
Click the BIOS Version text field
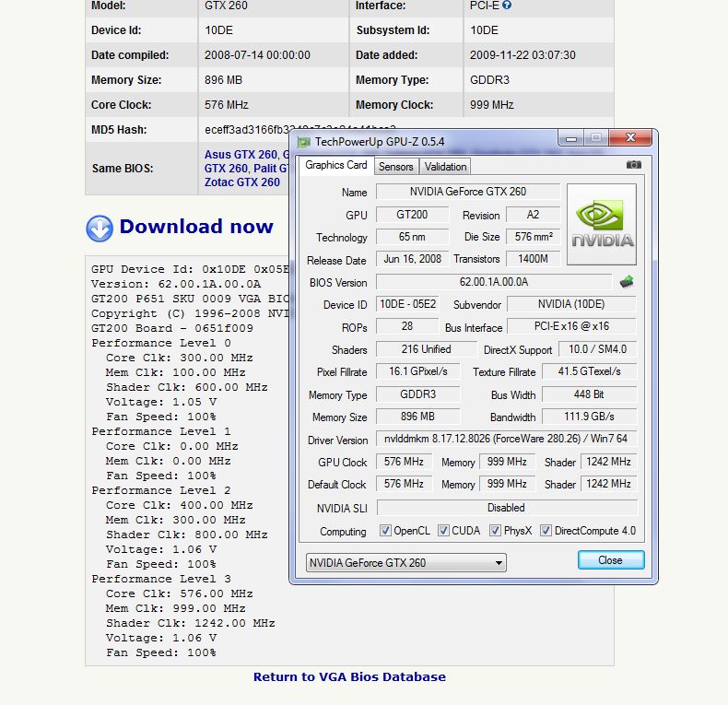tap(493, 282)
